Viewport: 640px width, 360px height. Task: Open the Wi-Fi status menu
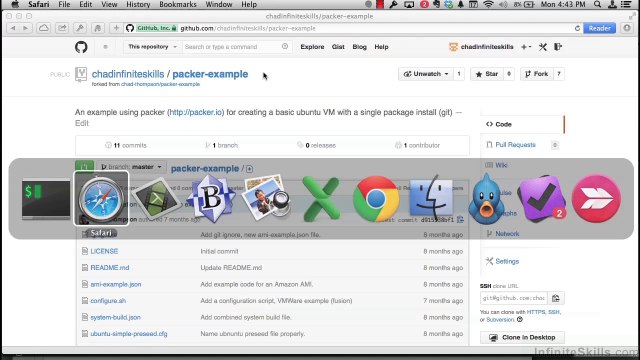coord(488,4)
